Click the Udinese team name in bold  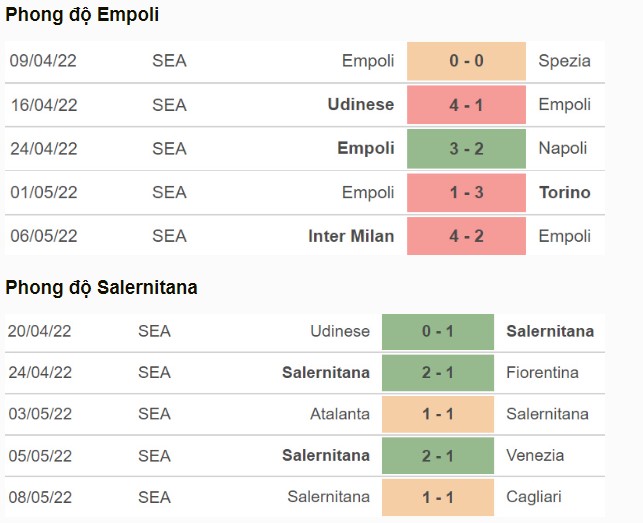(361, 105)
